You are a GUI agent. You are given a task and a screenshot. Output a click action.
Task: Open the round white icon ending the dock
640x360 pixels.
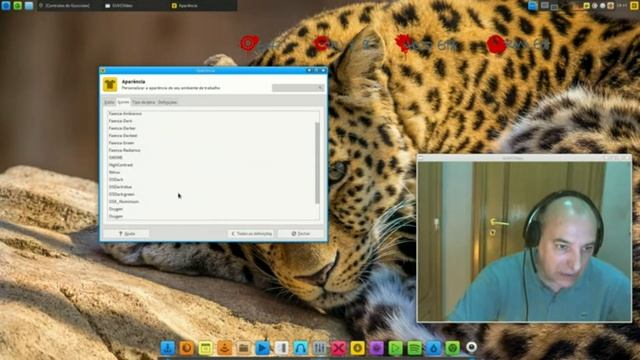[471, 347]
